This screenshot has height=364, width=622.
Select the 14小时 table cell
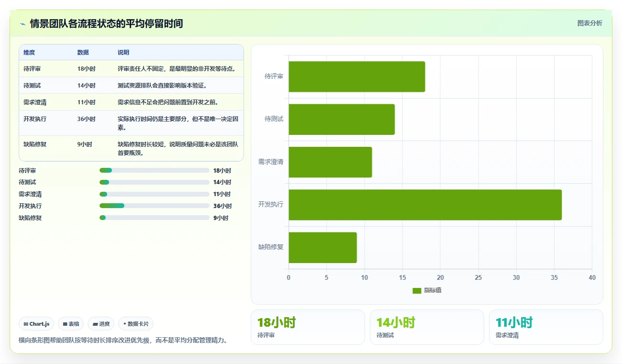click(93, 86)
